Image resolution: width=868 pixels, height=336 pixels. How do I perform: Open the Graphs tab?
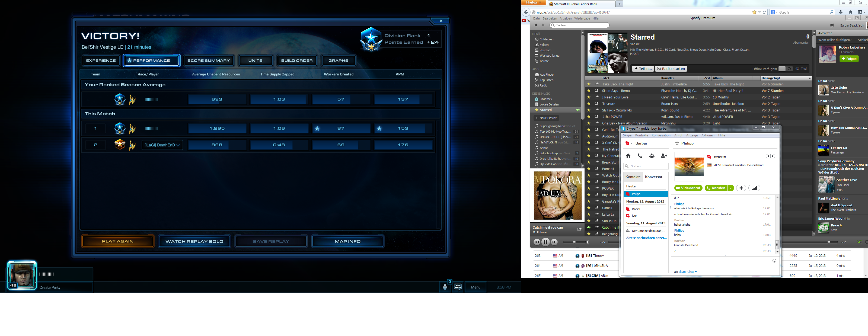click(338, 61)
